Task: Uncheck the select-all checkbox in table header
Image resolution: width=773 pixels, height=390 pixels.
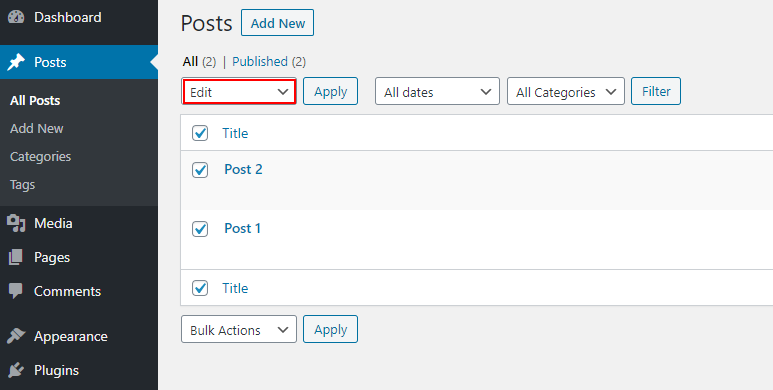Action: (x=200, y=133)
